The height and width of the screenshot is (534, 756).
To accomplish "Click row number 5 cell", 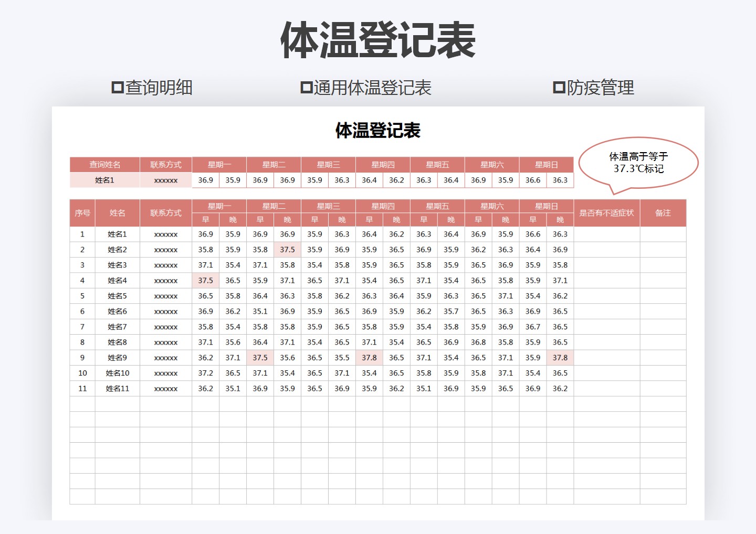I will coord(82,296).
